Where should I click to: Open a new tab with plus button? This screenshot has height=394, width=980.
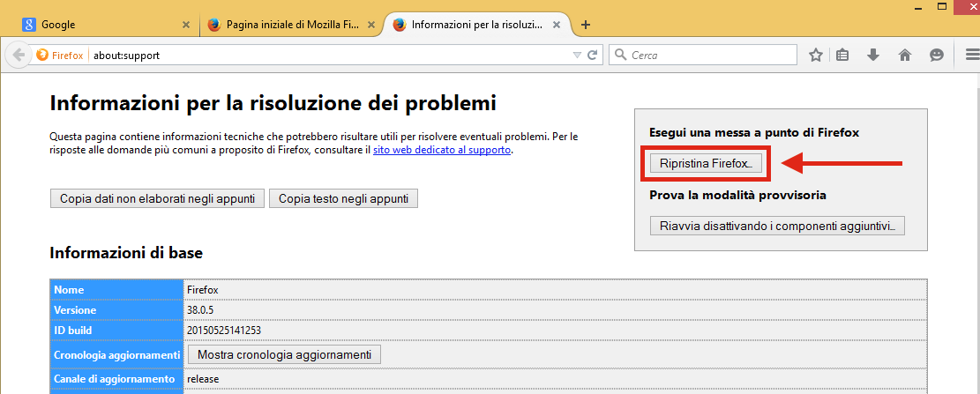(585, 25)
